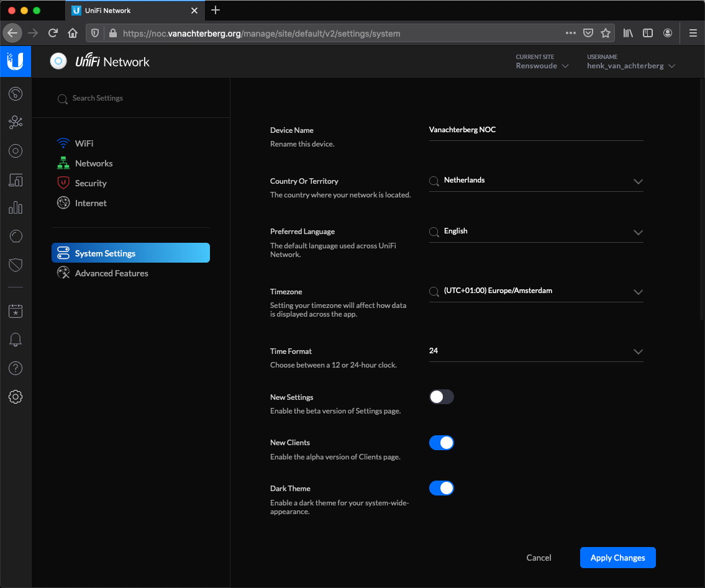
Task: Open the Topology icon in sidebar
Action: tap(16, 122)
